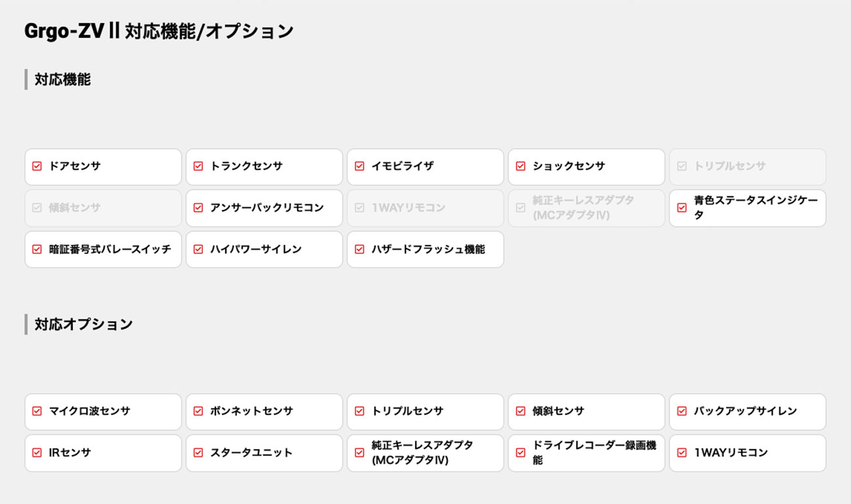The image size is (851, 504).
Task: Click the マイクロ波センサ option check icon
Action: coord(37,411)
